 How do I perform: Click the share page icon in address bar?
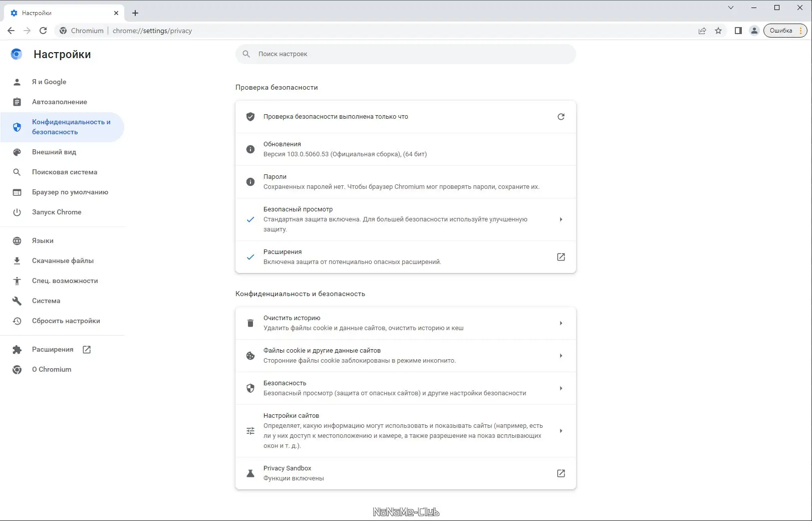pos(702,31)
